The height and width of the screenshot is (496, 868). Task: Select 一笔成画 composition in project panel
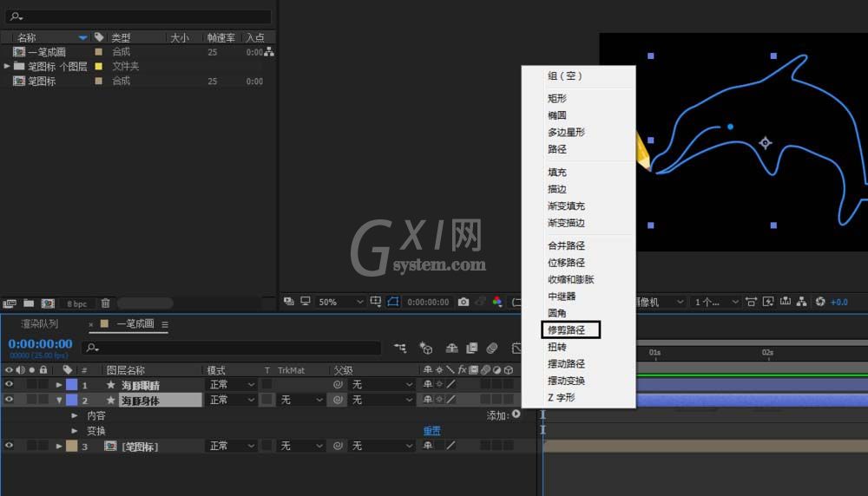pyautogui.click(x=47, y=52)
